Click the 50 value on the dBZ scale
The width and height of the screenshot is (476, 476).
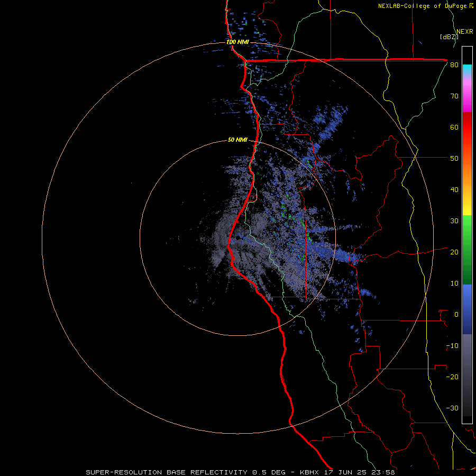click(454, 159)
